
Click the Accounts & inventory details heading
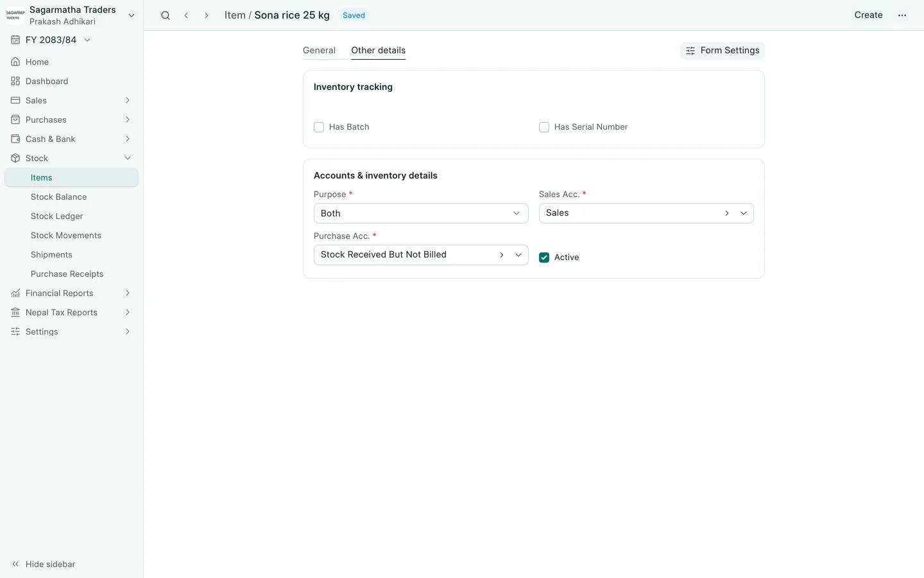coord(375,175)
